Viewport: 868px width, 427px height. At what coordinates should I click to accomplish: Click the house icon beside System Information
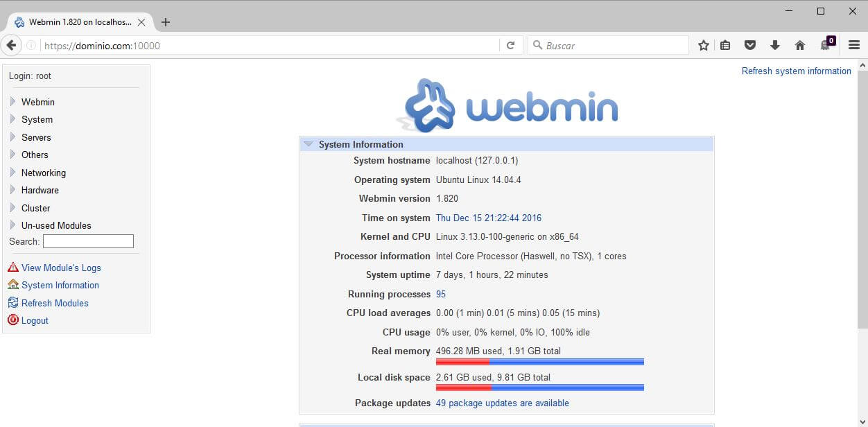(x=13, y=284)
